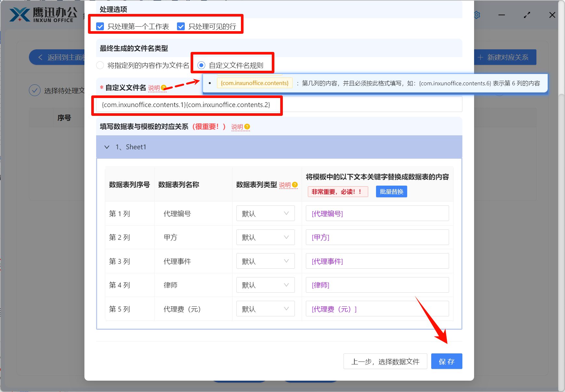
Task: Click checkmark circle beside 选择待处理文
Action: tap(35, 90)
